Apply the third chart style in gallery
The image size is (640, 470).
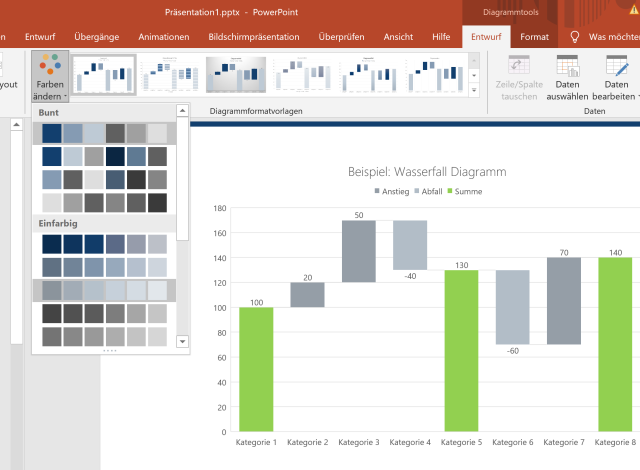(x=235, y=76)
